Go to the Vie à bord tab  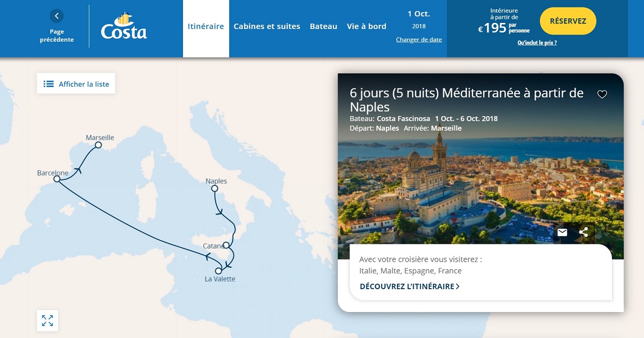pos(366,26)
